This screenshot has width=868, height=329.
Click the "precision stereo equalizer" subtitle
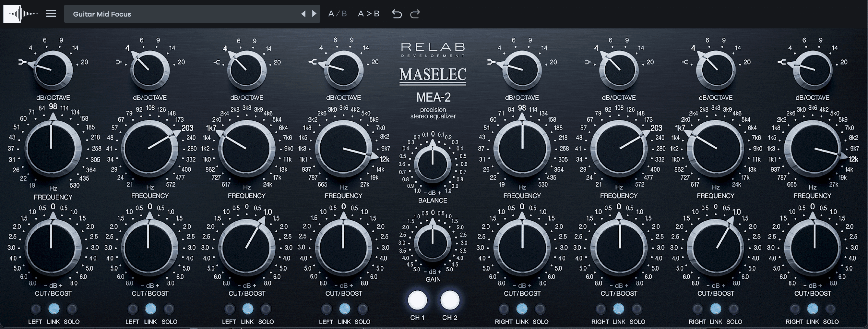(x=433, y=113)
